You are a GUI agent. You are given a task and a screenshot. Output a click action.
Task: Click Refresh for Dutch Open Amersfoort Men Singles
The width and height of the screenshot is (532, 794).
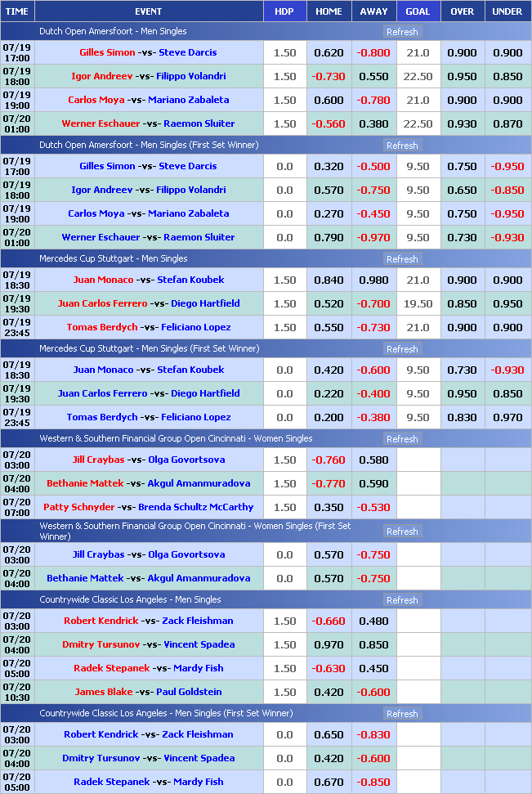tap(401, 32)
